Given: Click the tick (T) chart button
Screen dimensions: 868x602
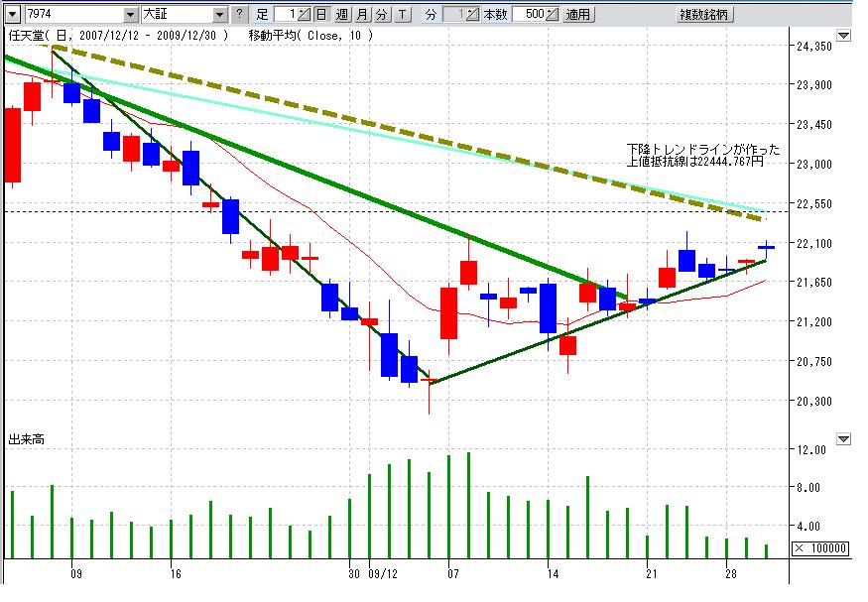Looking at the screenshot, I should (402, 15).
